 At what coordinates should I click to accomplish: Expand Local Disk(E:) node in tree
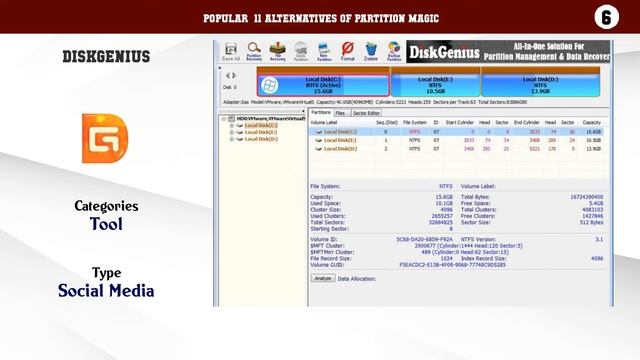pos(232,132)
